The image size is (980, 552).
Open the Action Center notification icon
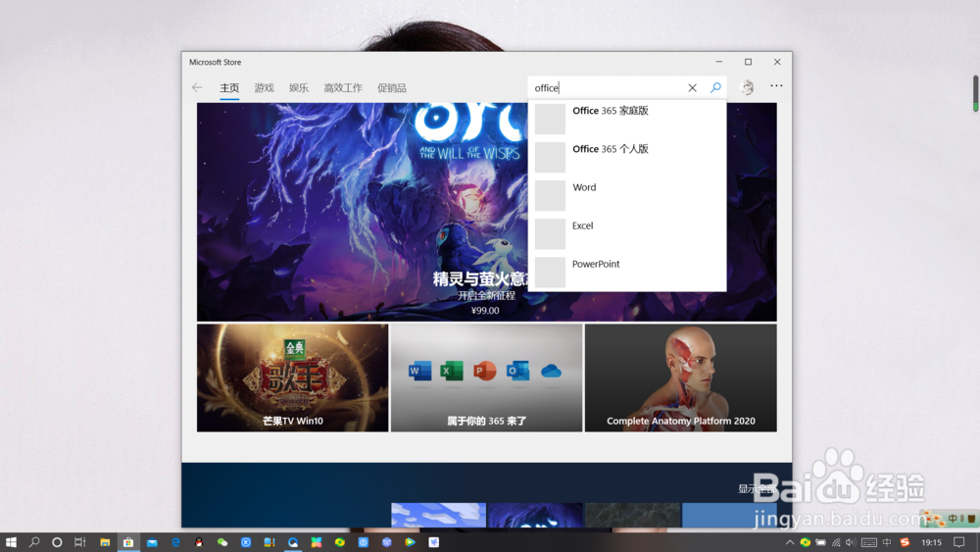pyautogui.click(x=959, y=542)
